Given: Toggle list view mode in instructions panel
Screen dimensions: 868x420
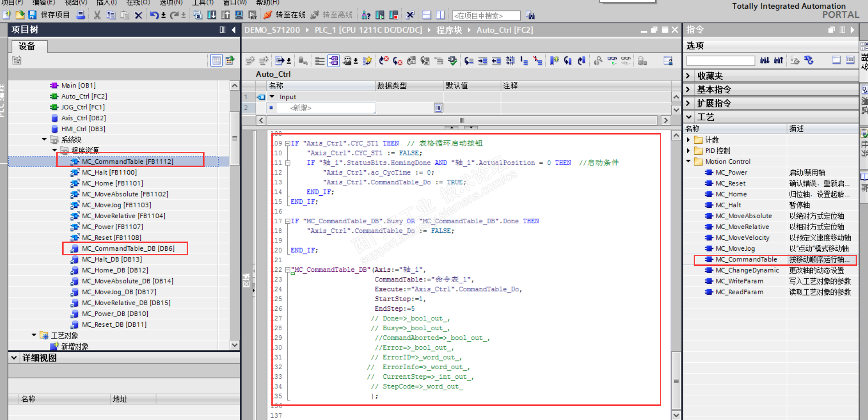Looking at the screenshot, I should pos(850,60).
